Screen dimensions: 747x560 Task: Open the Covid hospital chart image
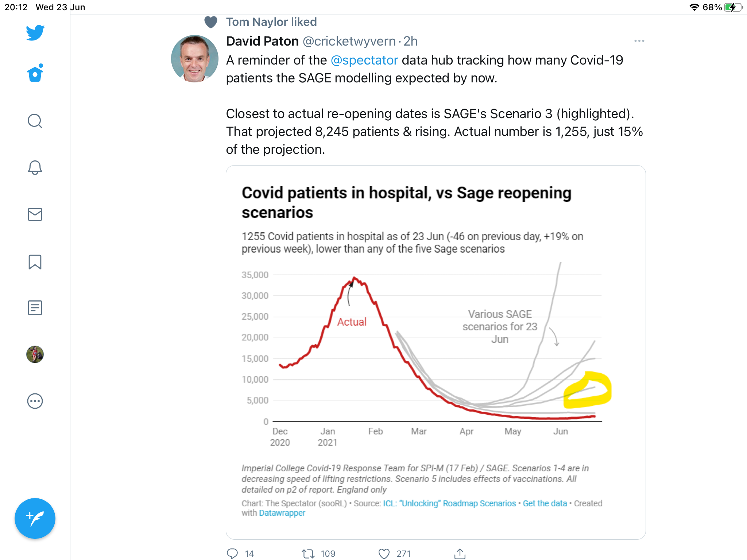tap(436, 352)
